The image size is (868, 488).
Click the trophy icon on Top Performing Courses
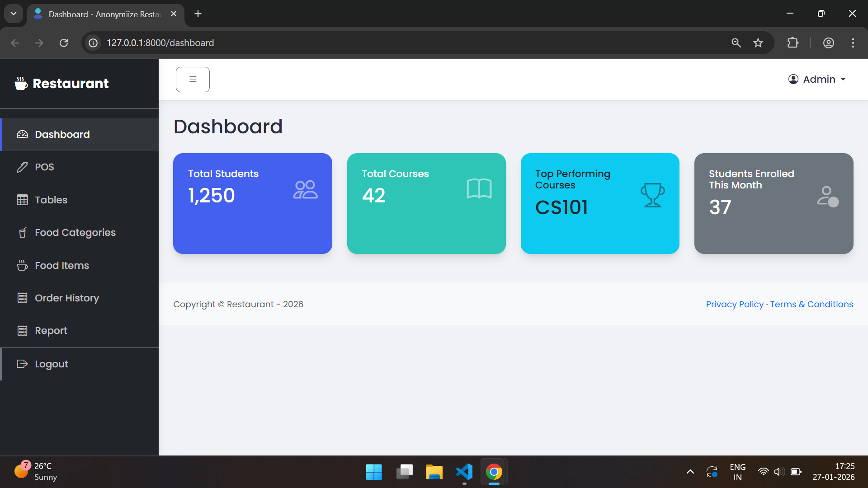point(653,195)
